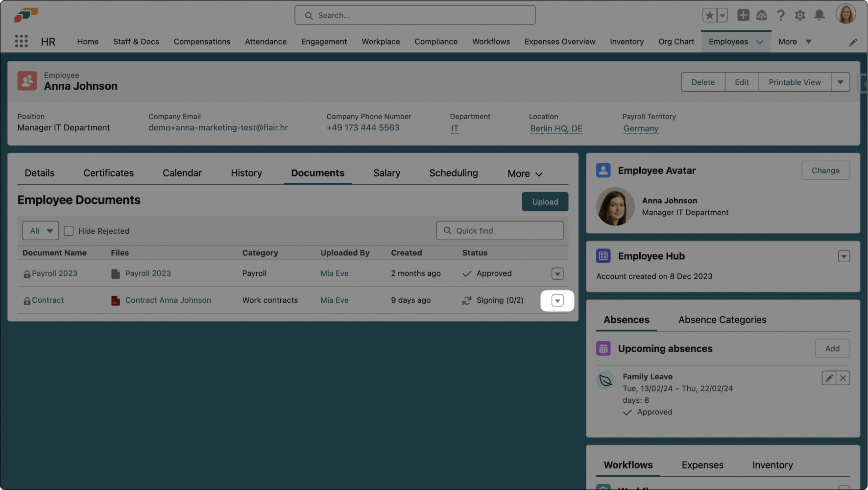868x490 pixels.
Task: Open the Compliance navigation item
Action: coord(436,42)
